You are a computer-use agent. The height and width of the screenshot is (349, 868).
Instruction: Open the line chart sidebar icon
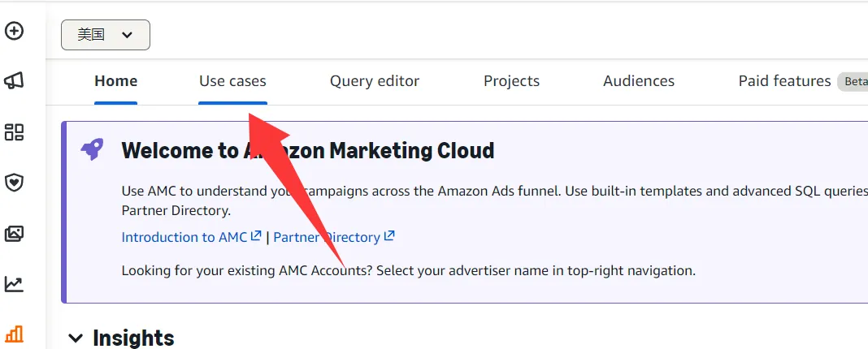click(x=15, y=284)
